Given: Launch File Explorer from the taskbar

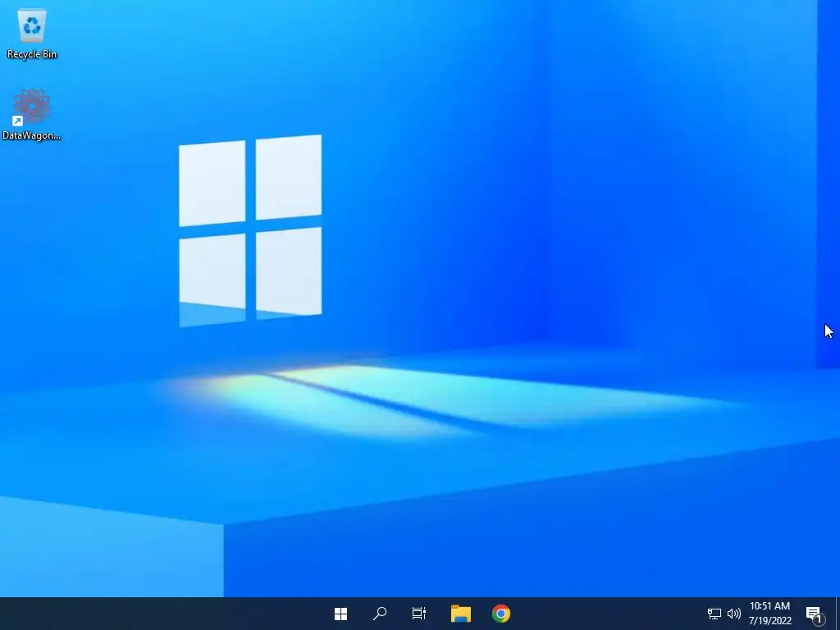Looking at the screenshot, I should pyautogui.click(x=461, y=614).
